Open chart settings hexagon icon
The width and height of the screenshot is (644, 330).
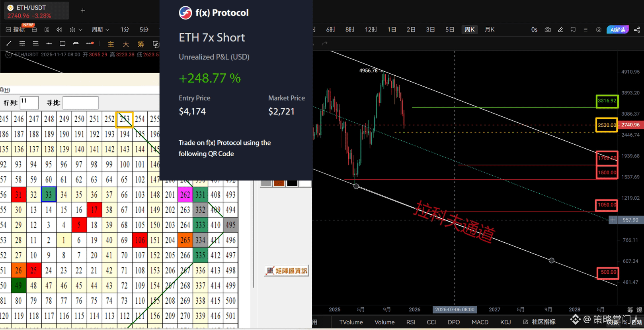click(599, 29)
